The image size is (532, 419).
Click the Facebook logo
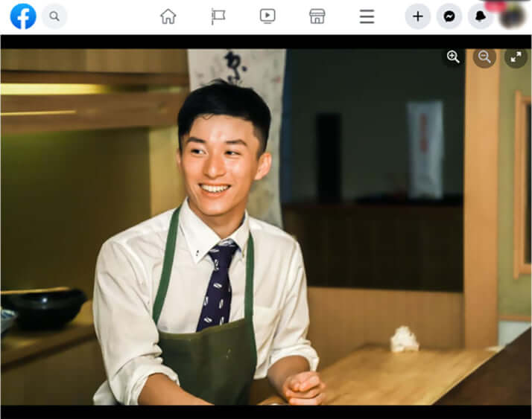(x=23, y=16)
